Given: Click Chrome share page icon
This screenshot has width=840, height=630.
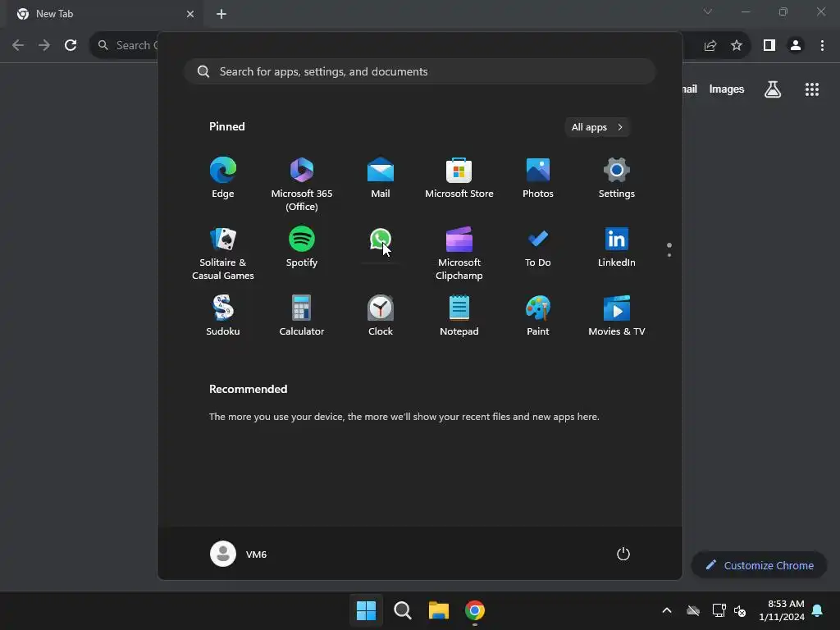Looking at the screenshot, I should [710, 46].
